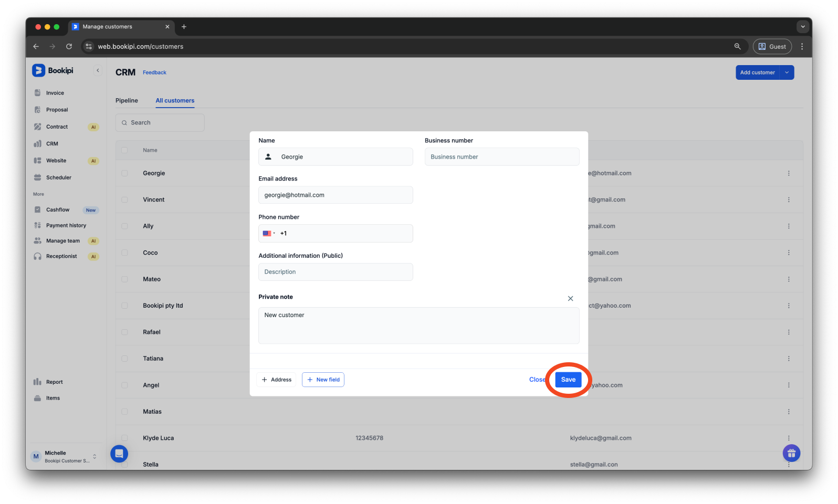Click the browser zoom magnifier icon

pos(737,46)
